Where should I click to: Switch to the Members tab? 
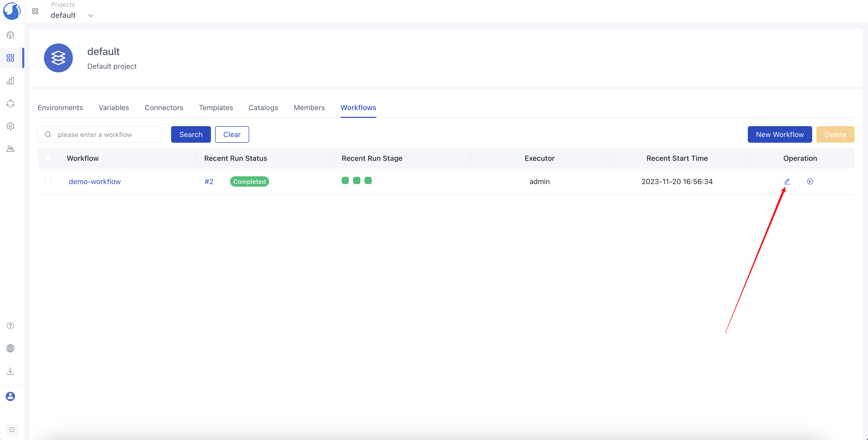(x=309, y=108)
